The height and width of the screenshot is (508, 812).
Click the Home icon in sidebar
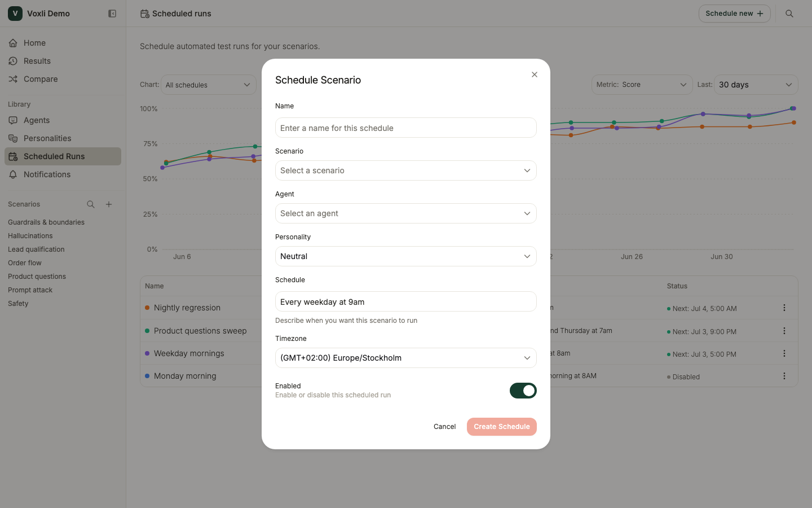coord(13,43)
